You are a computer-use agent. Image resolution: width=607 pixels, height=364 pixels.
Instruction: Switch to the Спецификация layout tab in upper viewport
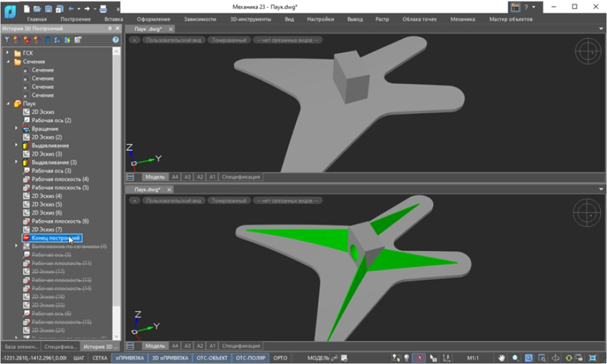(241, 177)
